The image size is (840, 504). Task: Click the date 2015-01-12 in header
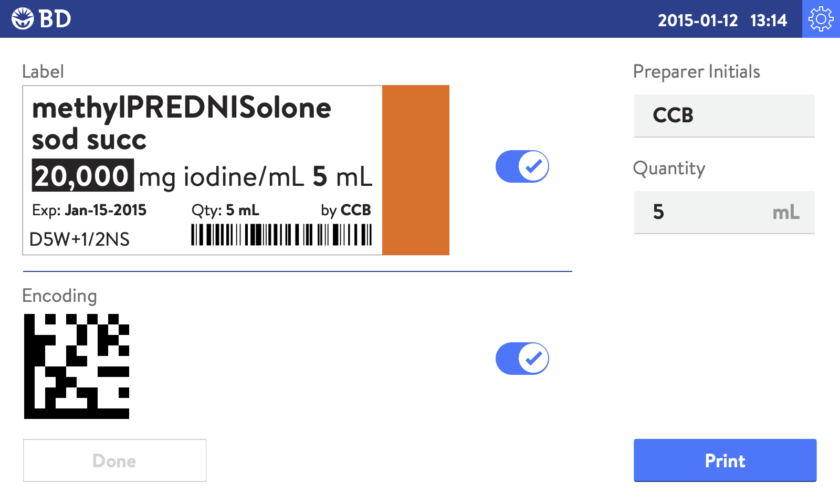coord(698,20)
